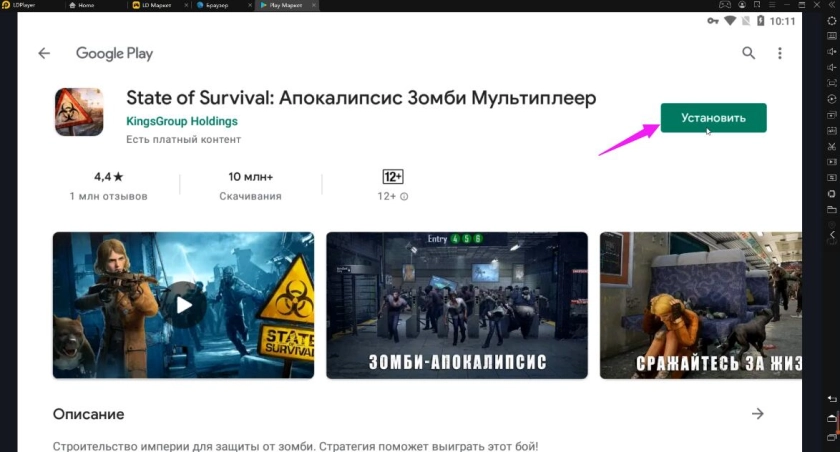Open the Сражайтесь за жизнь screenshot
The height and width of the screenshot is (452, 840).
(701, 305)
